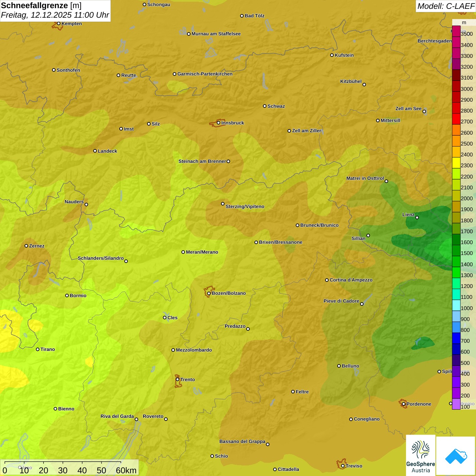Click the 'Bienno' label
Screen dimensions: 476x476
pyautogui.click(x=66, y=409)
